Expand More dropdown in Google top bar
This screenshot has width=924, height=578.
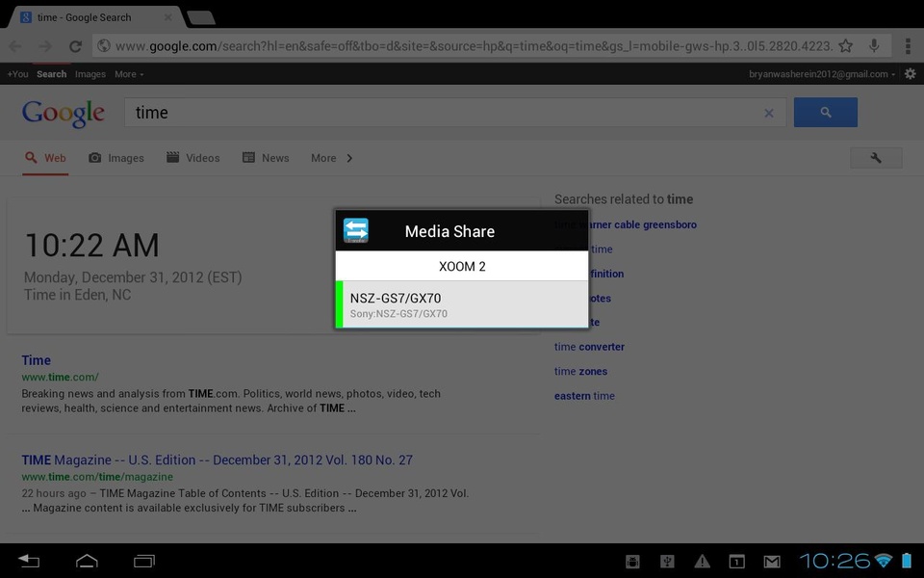(x=129, y=74)
